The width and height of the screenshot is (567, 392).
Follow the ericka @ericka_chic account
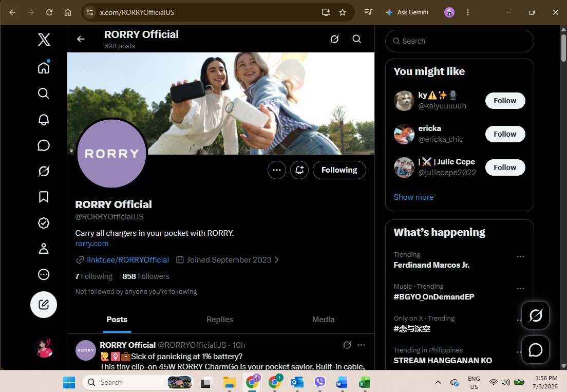point(505,134)
